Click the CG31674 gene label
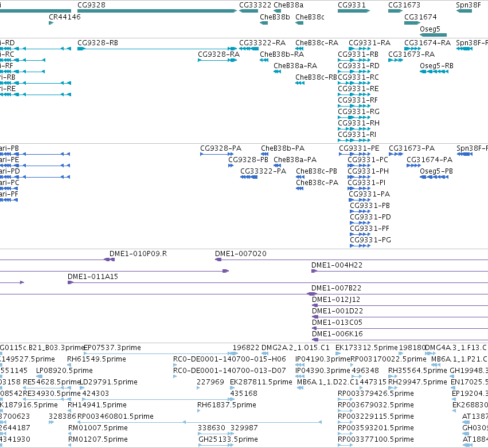The width and height of the screenshot is (488, 448). 420,17
